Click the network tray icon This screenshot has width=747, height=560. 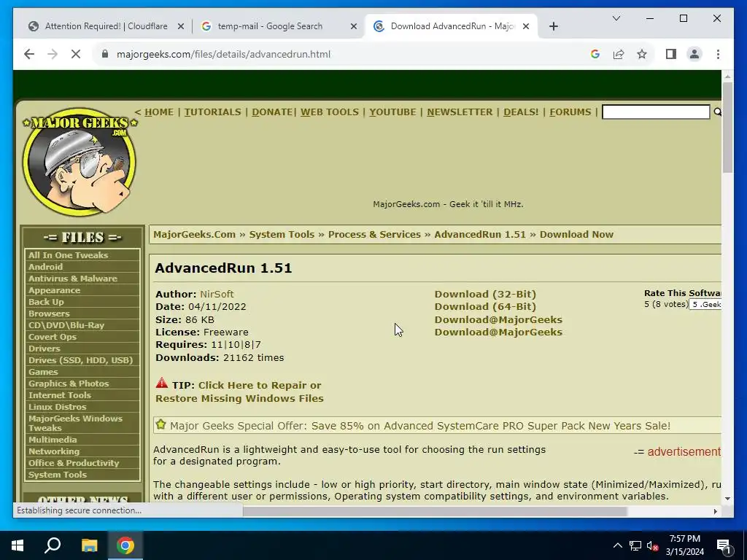pos(635,545)
